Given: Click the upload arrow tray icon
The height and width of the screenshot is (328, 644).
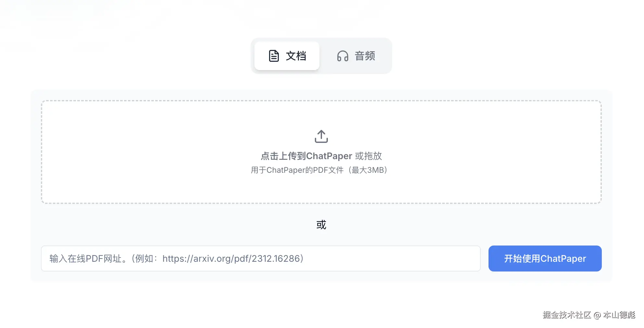Looking at the screenshot, I should (x=321, y=136).
